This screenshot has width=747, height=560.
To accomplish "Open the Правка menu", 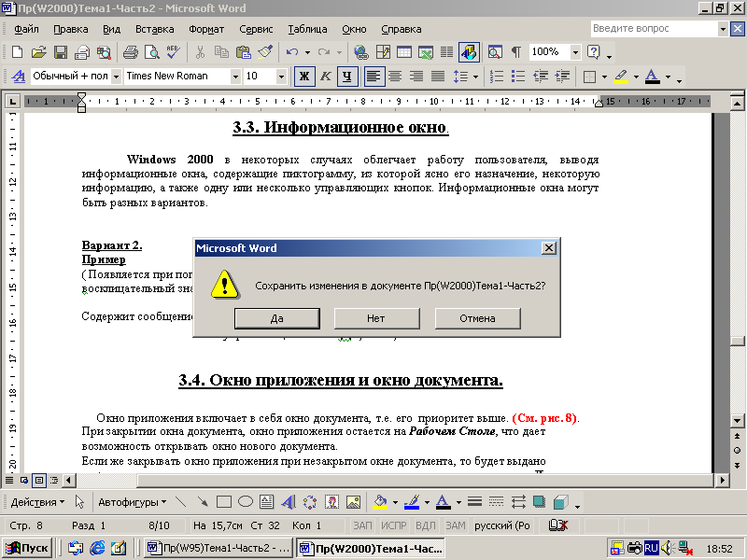I will 71,29.
